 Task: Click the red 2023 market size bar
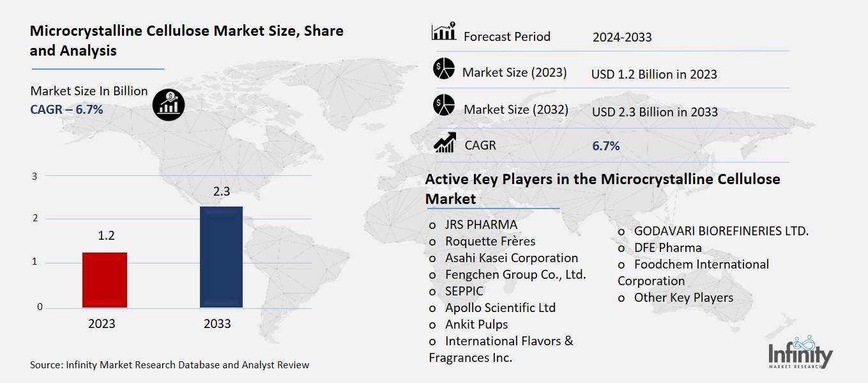104,279
